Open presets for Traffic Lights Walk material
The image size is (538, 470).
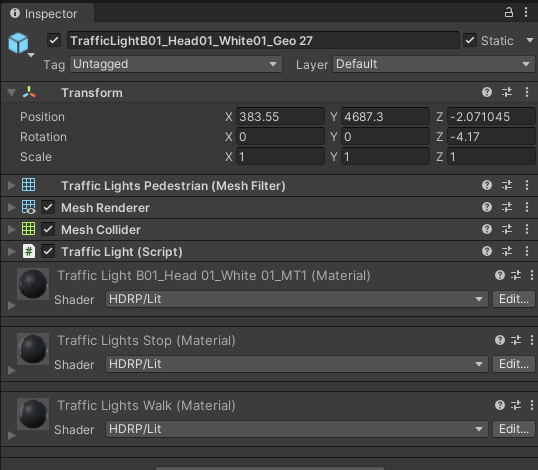pyautogui.click(x=516, y=405)
